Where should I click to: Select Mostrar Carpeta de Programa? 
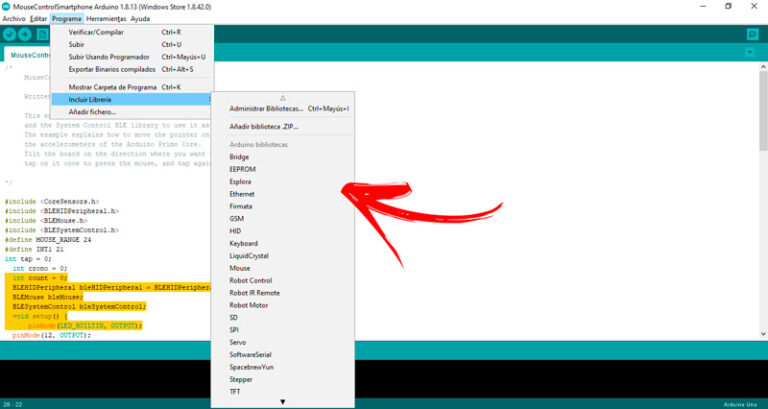[110, 87]
